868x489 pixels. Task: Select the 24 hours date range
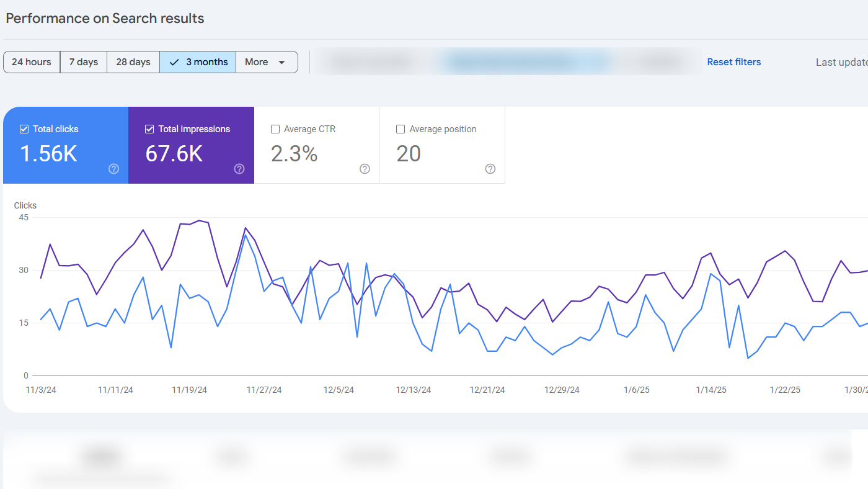tap(32, 62)
